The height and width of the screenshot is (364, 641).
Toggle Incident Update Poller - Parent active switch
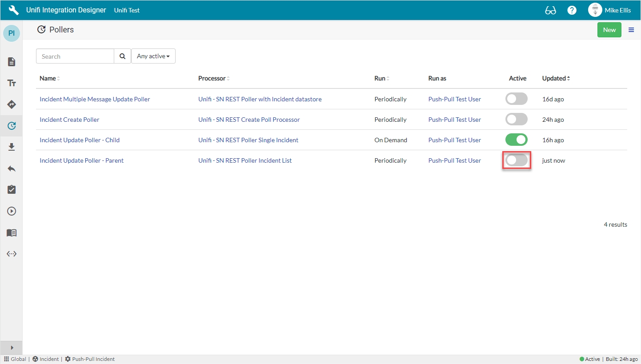click(516, 160)
